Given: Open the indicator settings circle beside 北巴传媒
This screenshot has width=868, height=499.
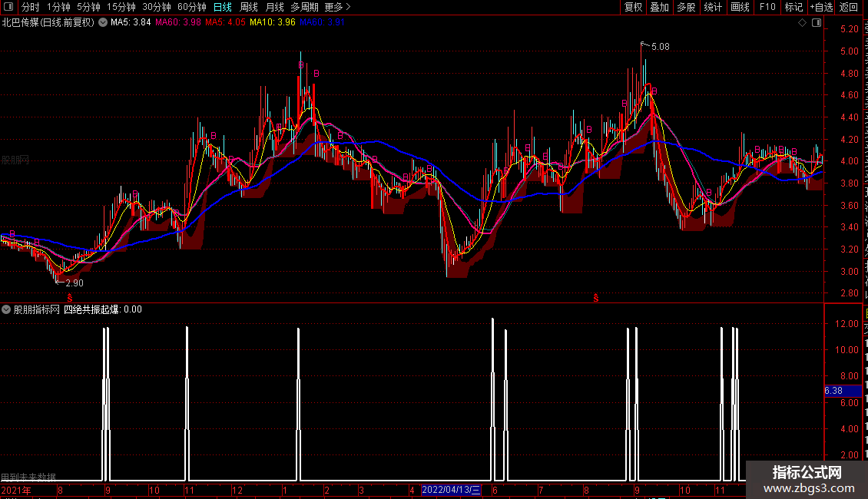Looking at the screenshot, I should coord(103,22).
